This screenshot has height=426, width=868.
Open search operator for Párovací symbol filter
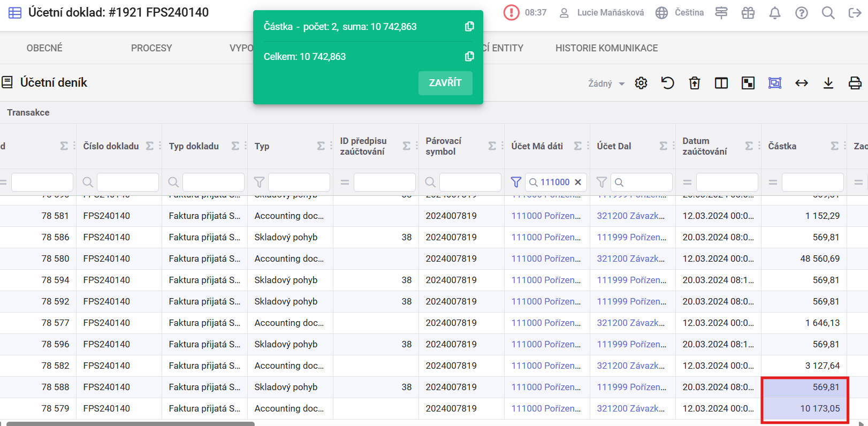[430, 182]
